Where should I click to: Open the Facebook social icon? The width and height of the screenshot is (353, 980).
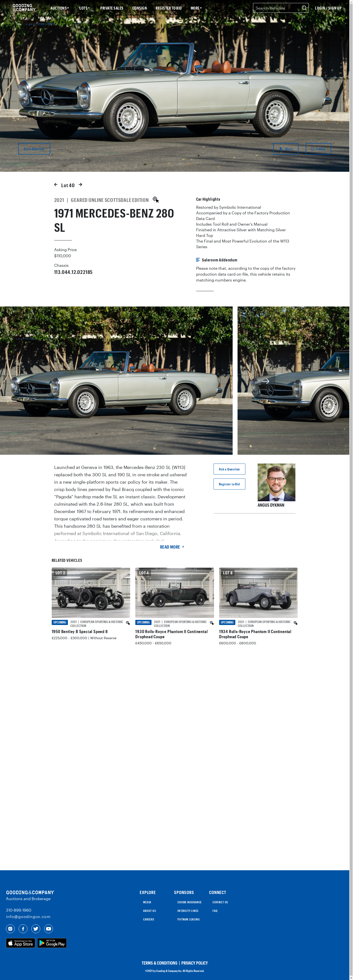pos(23,929)
